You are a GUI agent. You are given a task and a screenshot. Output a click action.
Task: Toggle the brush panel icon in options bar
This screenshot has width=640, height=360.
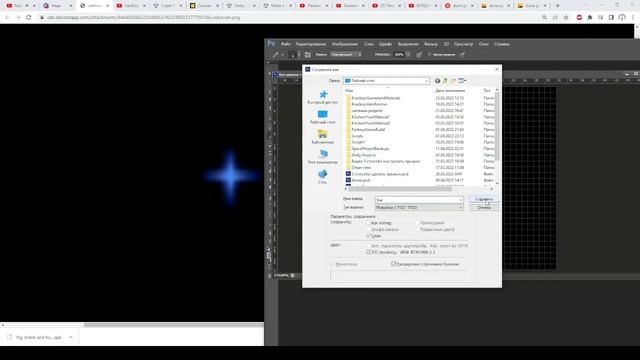308,55
